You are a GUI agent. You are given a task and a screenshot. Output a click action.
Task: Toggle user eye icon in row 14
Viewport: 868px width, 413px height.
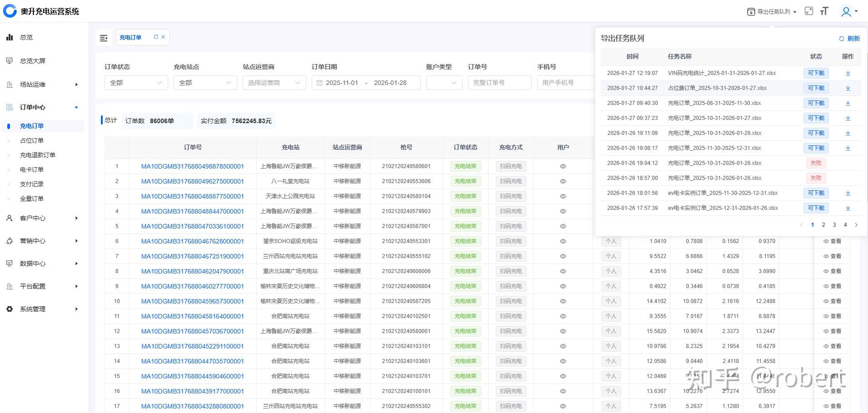563,361
